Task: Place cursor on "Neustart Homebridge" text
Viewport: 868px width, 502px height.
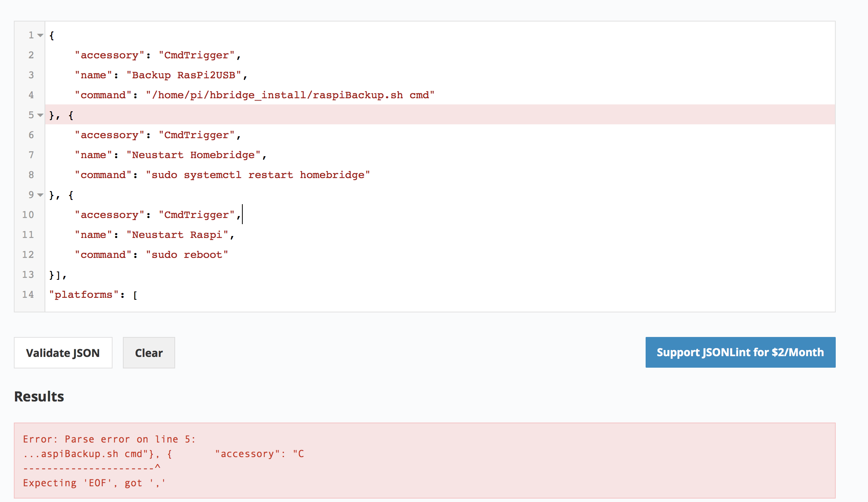Action: [x=196, y=155]
